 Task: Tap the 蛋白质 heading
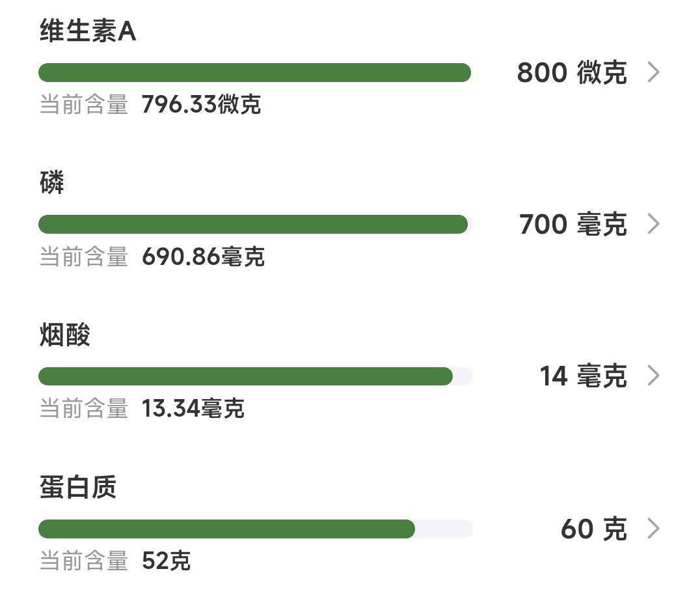pyautogui.click(x=77, y=488)
